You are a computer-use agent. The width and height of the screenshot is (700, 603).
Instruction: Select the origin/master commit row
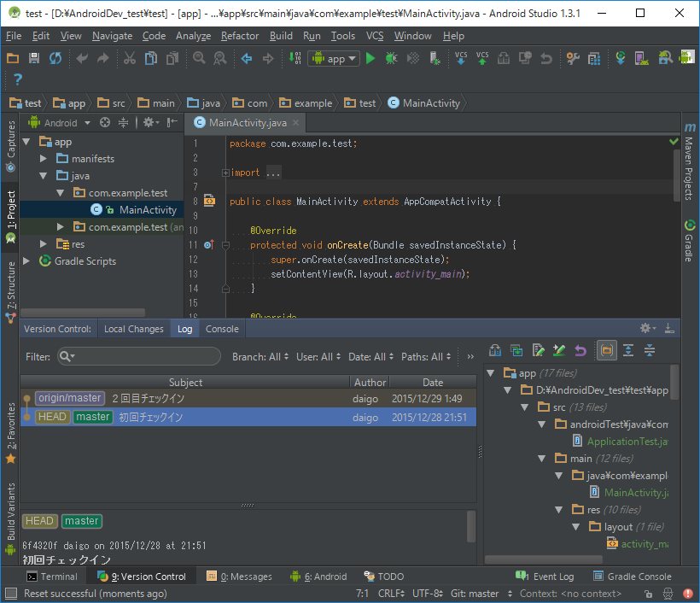tap(248, 398)
